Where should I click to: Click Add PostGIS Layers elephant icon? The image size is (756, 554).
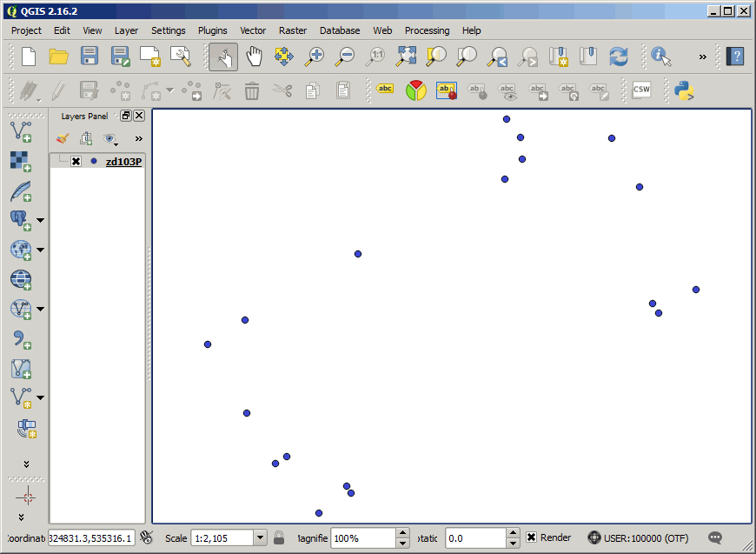click(x=21, y=221)
